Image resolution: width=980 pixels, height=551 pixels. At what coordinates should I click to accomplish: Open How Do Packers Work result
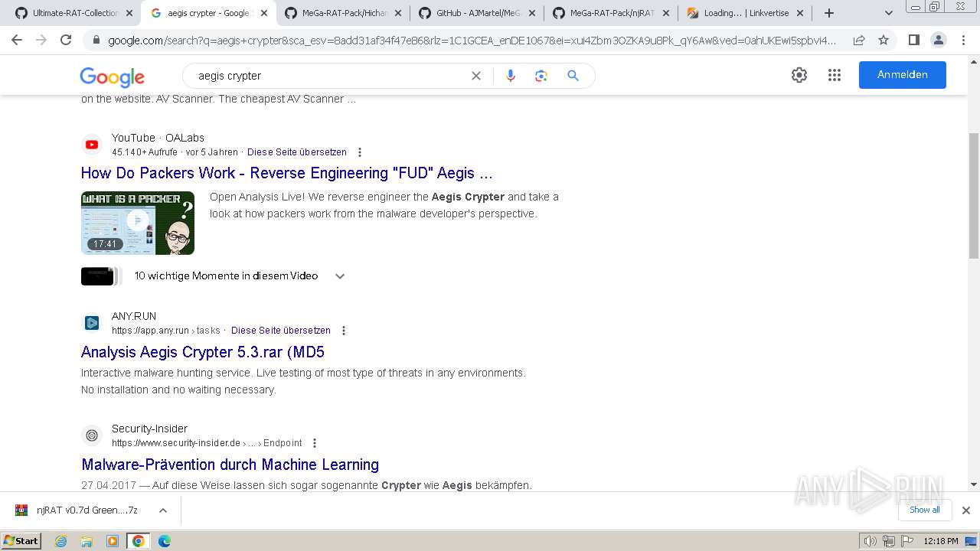(x=286, y=173)
